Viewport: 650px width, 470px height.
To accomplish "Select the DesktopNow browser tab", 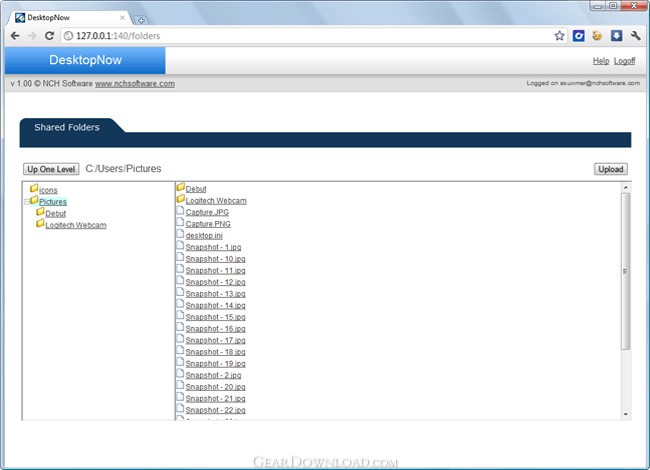I will tap(68, 18).
